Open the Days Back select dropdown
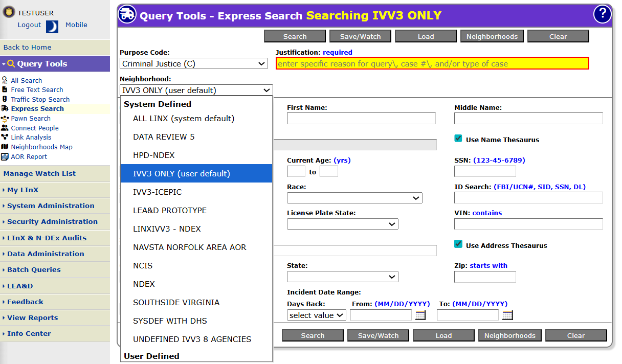 (316, 315)
